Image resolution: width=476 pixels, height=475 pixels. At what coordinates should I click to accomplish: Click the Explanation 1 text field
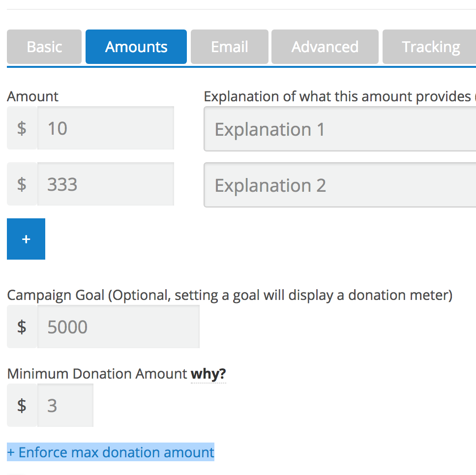pyautogui.click(x=339, y=129)
